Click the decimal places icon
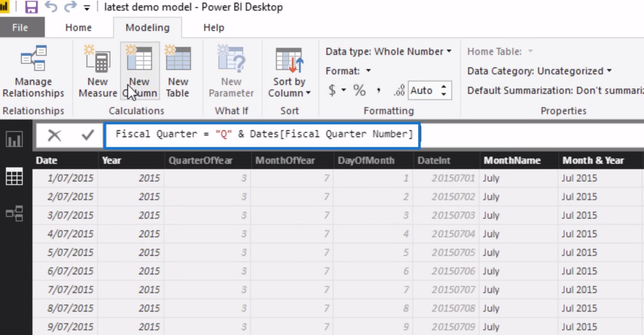The height and width of the screenshot is (335, 644). 399,90
